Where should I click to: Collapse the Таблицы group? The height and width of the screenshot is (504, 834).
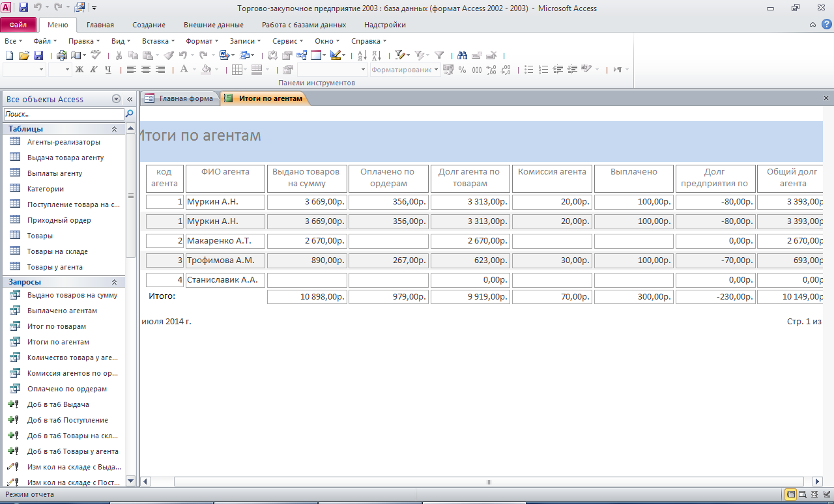114,129
